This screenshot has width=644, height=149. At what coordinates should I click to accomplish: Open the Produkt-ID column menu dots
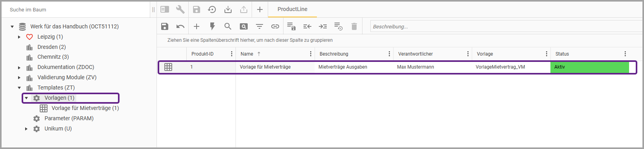point(232,54)
